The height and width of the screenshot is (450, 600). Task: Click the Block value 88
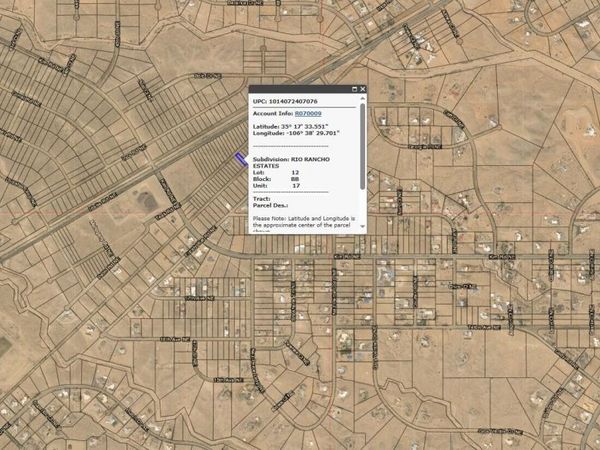click(x=295, y=178)
